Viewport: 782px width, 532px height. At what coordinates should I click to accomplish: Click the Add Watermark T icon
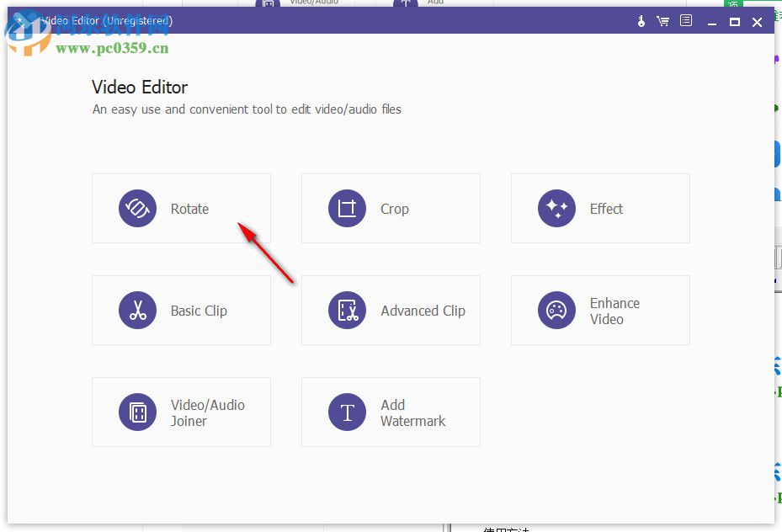[347, 412]
